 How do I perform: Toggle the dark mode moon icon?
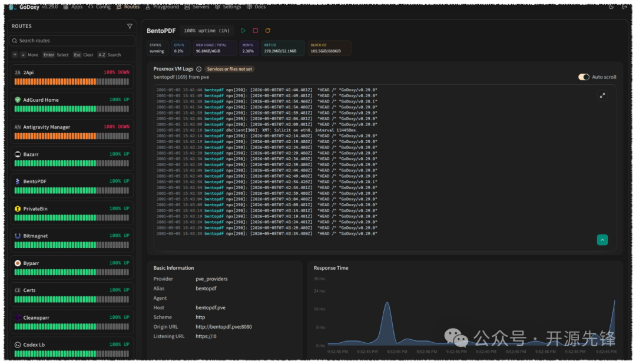(x=611, y=6)
